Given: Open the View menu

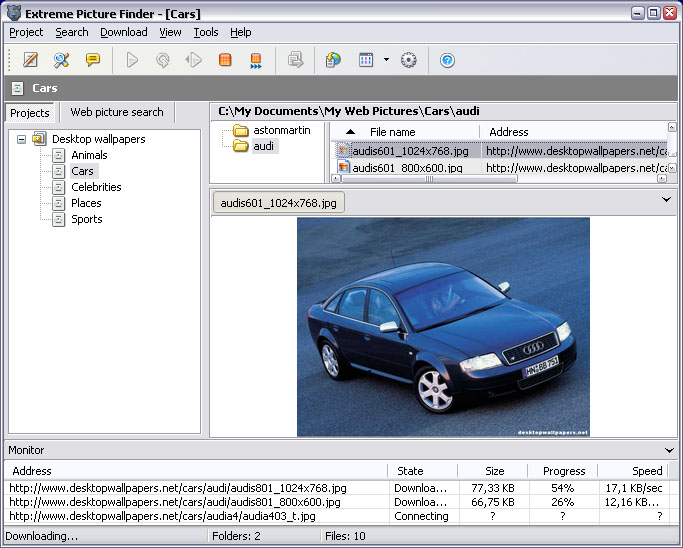Looking at the screenshot, I should click(x=170, y=32).
